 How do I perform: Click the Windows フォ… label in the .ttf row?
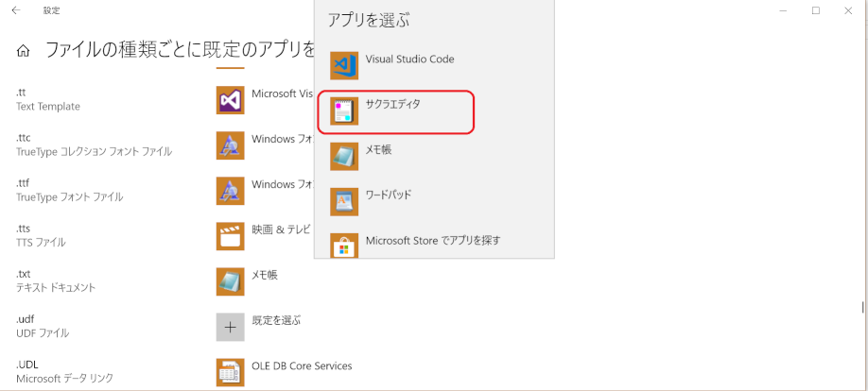coord(283,184)
